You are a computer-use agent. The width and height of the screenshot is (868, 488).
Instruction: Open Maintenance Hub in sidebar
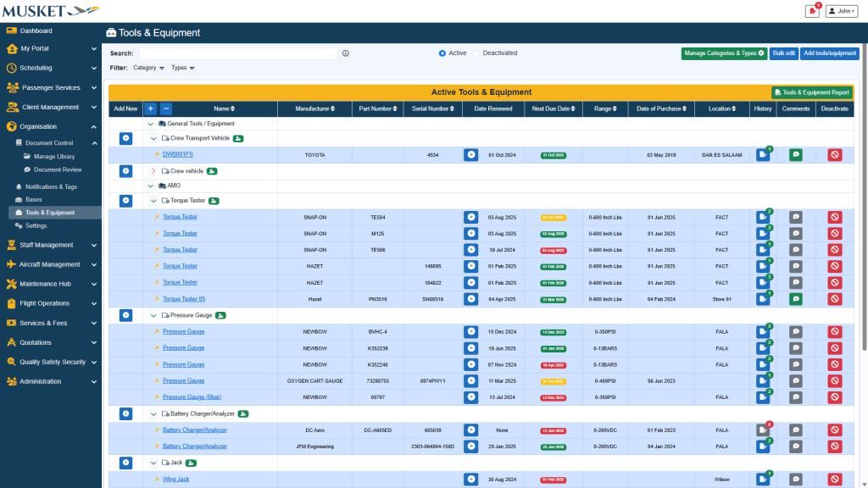[51, 284]
